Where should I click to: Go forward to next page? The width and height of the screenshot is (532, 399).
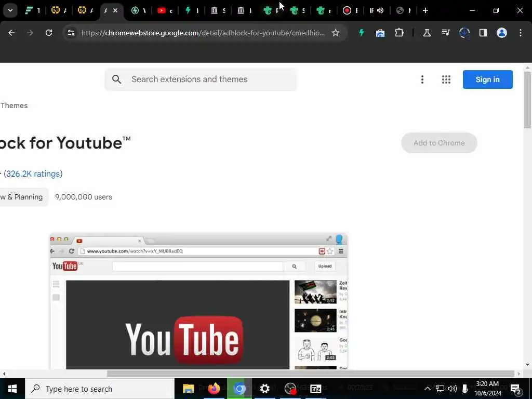point(30,33)
